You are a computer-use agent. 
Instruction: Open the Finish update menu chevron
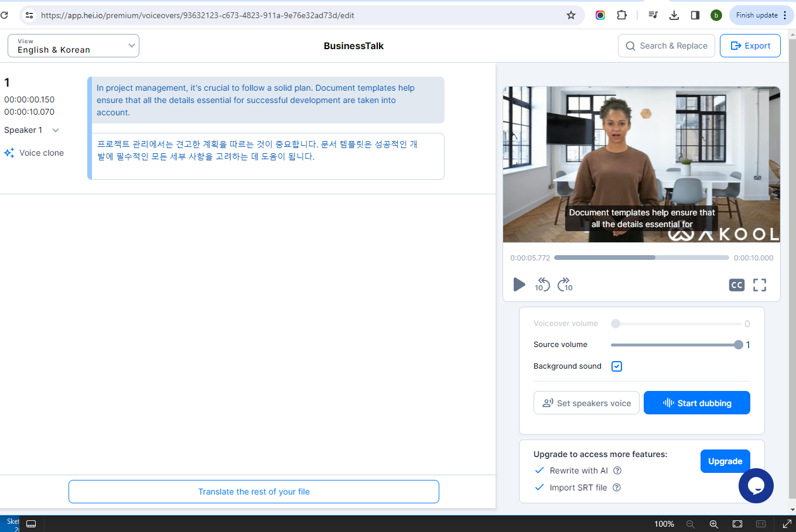(x=787, y=15)
